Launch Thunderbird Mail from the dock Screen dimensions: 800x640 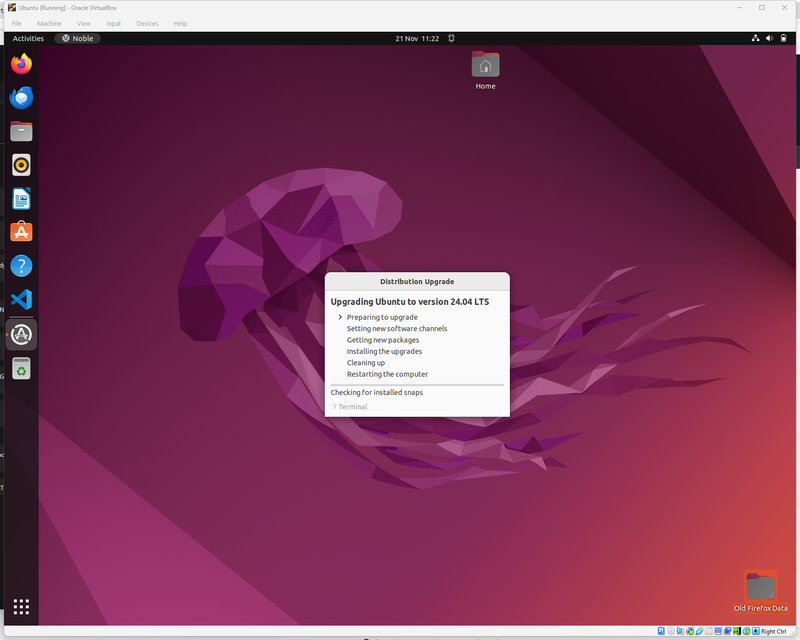pos(21,97)
